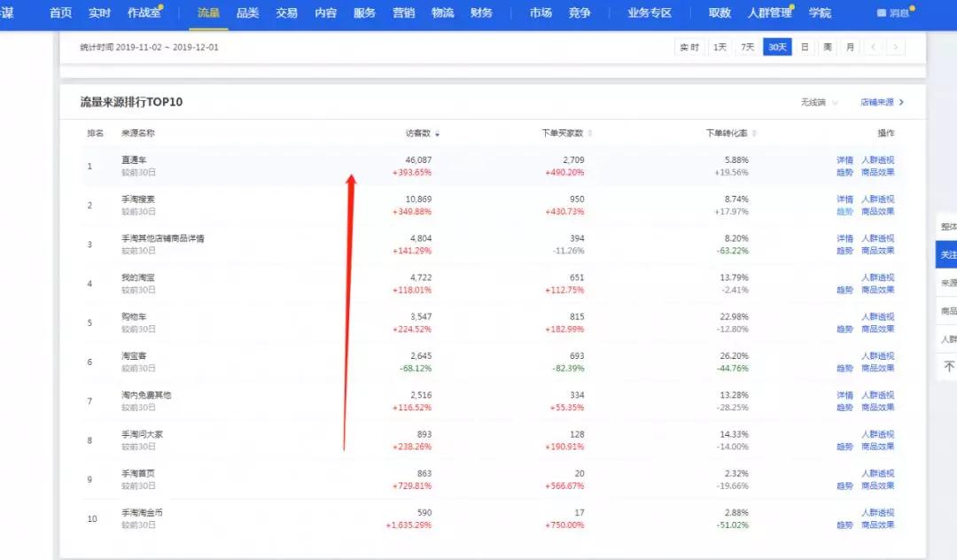The width and height of the screenshot is (957, 560).
Task: Choose the 实时 time range option
Action: (x=689, y=47)
